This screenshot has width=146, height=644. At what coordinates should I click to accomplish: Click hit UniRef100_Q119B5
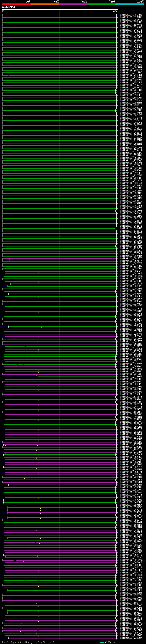(x=131, y=72)
